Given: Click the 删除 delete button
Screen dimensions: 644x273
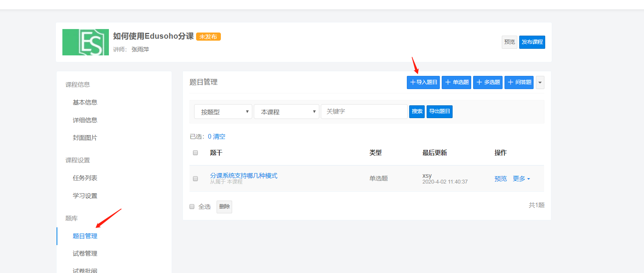Looking at the screenshot, I should pos(224,207).
